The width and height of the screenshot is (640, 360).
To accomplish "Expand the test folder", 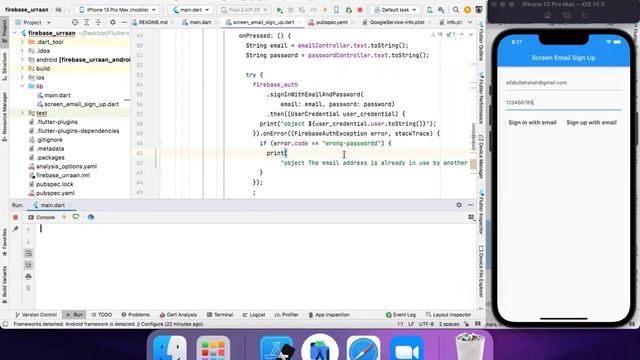I will pos(22,113).
